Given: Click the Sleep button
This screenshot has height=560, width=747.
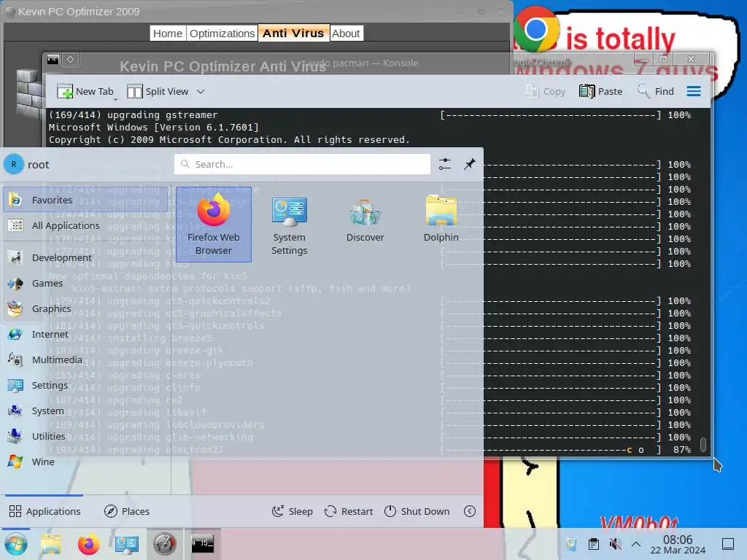Looking at the screenshot, I should tap(292, 511).
